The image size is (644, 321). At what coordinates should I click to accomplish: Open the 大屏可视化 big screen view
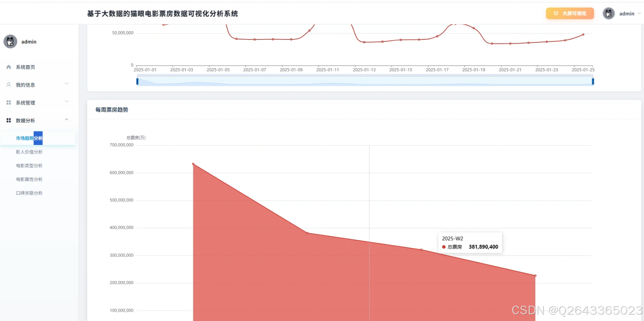570,13
